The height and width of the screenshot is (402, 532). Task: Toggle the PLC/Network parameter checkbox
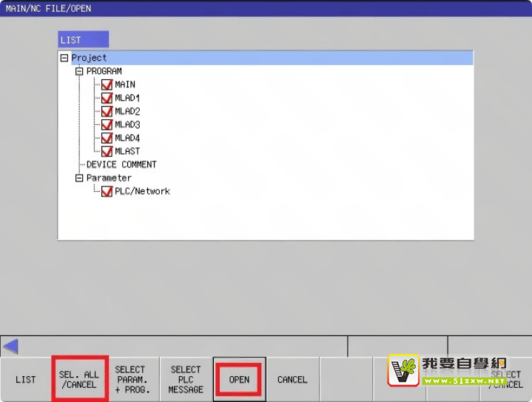(107, 191)
